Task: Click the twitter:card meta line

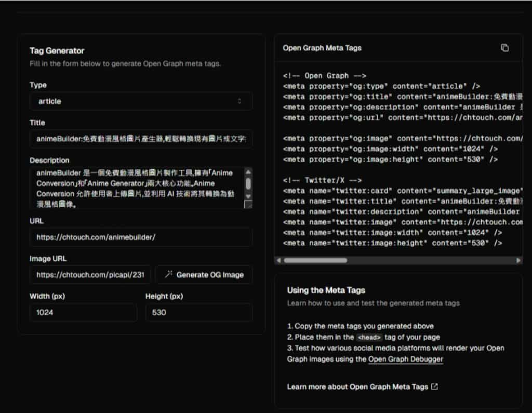Action: point(403,191)
